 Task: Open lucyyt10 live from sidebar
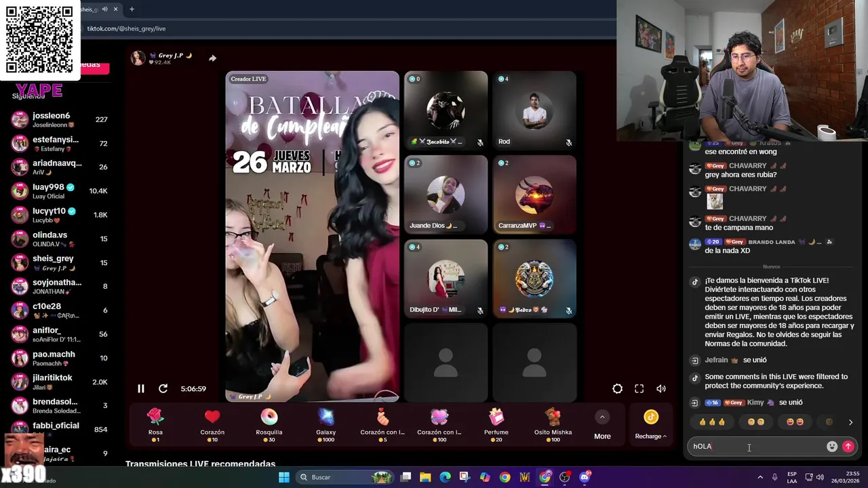[x=60, y=215]
